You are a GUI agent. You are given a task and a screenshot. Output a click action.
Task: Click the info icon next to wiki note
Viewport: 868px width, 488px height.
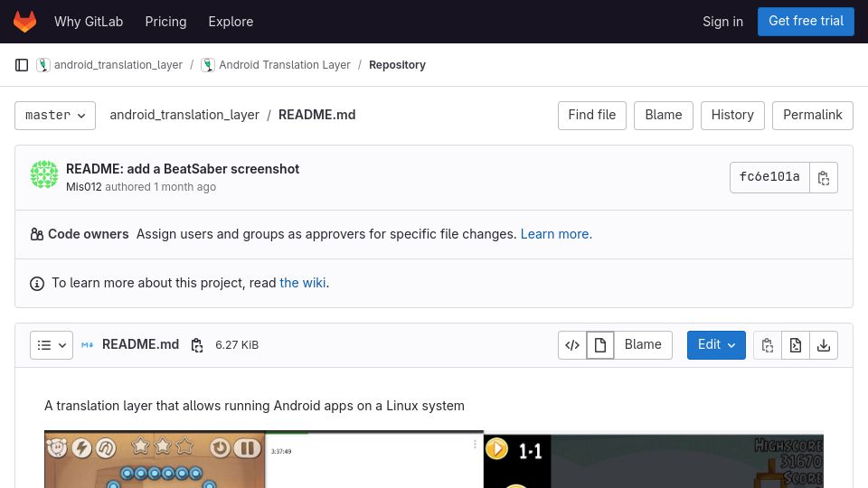[37, 284]
